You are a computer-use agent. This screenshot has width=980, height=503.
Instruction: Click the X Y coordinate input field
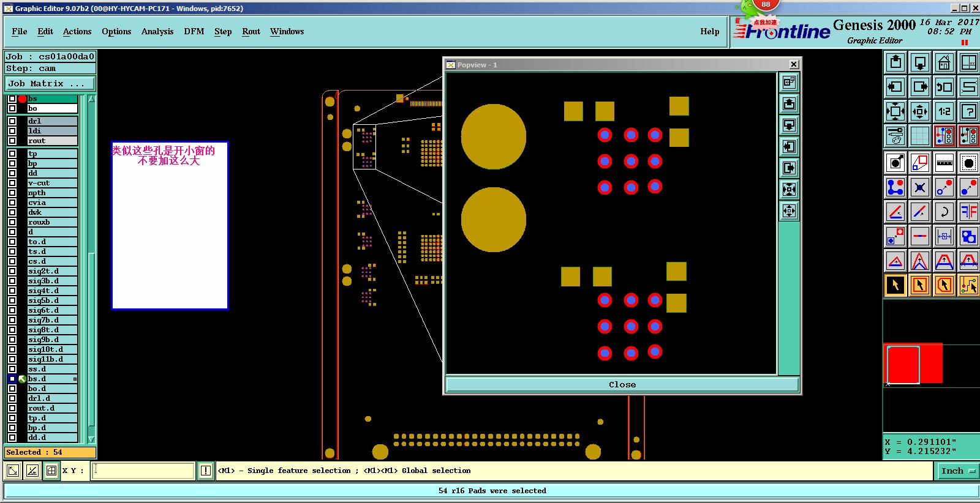[x=143, y=471]
